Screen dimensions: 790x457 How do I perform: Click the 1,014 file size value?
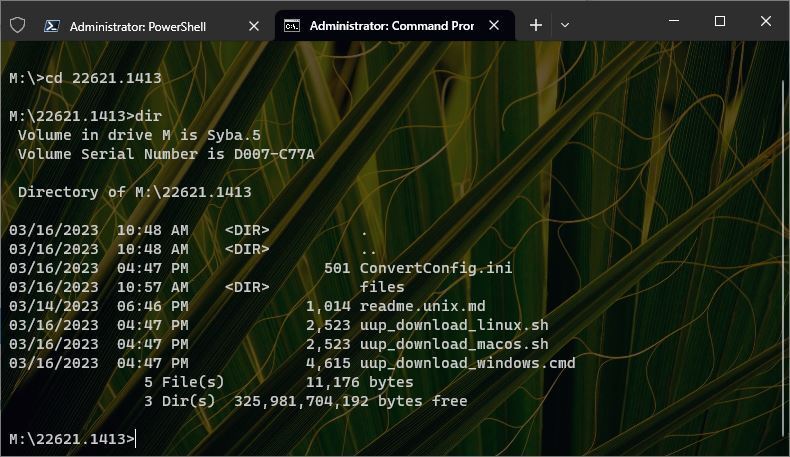(x=328, y=306)
